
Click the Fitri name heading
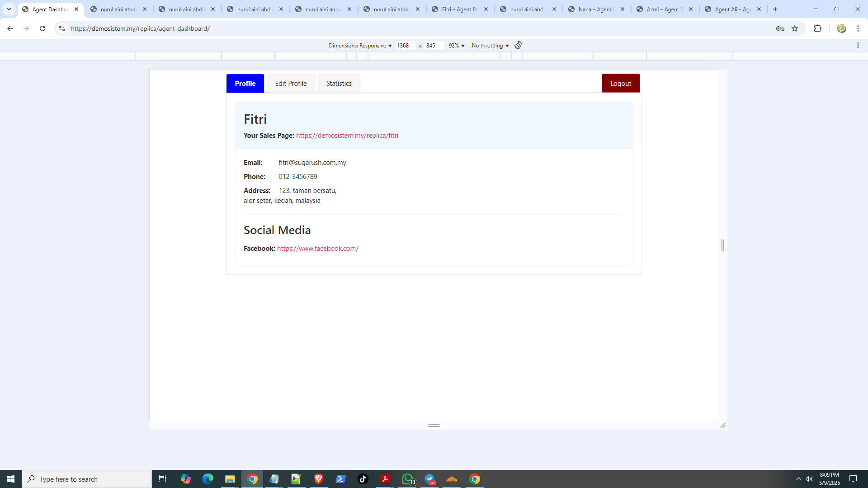[x=255, y=119]
